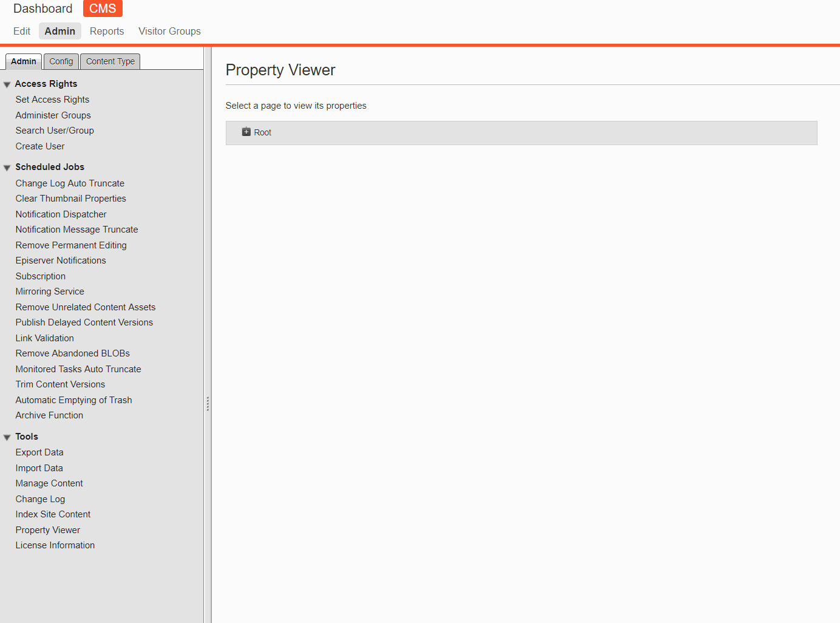This screenshot has width=840, height=623.
Task: Open Import Data tool
Action: click(39, 468)
